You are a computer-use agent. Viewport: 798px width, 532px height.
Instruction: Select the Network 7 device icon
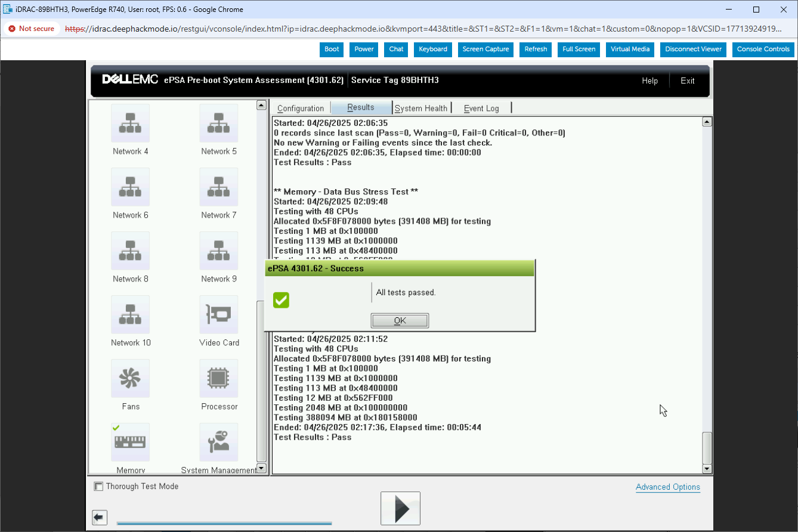click(x=218, y=187)
